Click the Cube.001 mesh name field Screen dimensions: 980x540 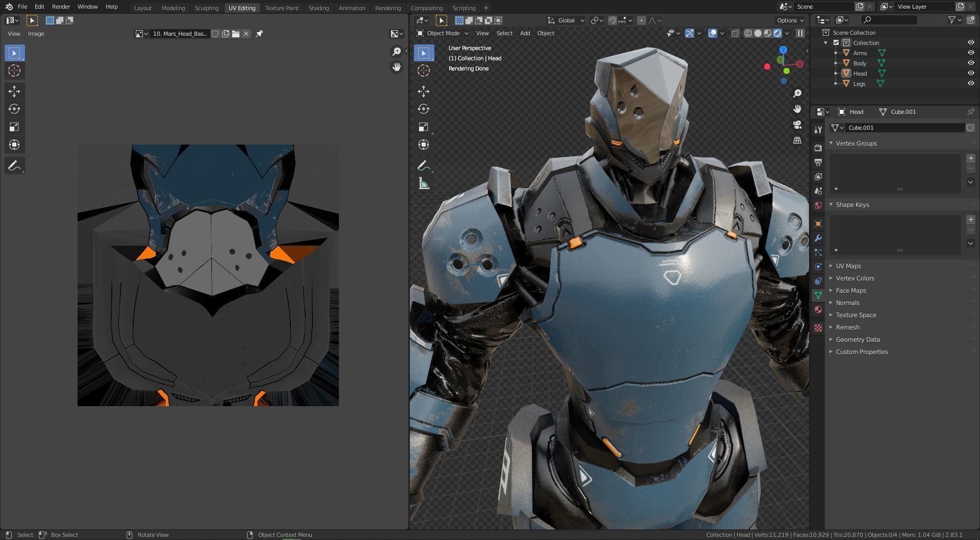(x=904, y=128)
